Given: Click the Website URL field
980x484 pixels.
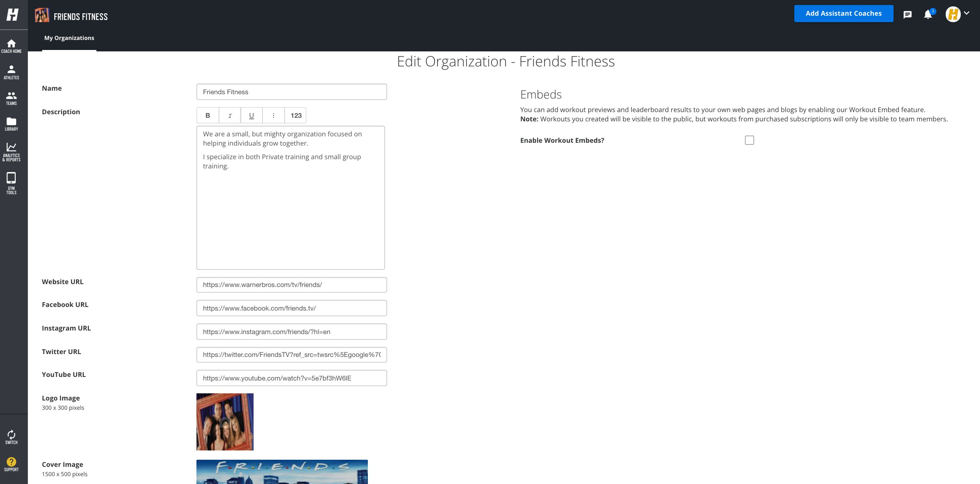Looking at the screenshot, I should [x=292, y=285].
